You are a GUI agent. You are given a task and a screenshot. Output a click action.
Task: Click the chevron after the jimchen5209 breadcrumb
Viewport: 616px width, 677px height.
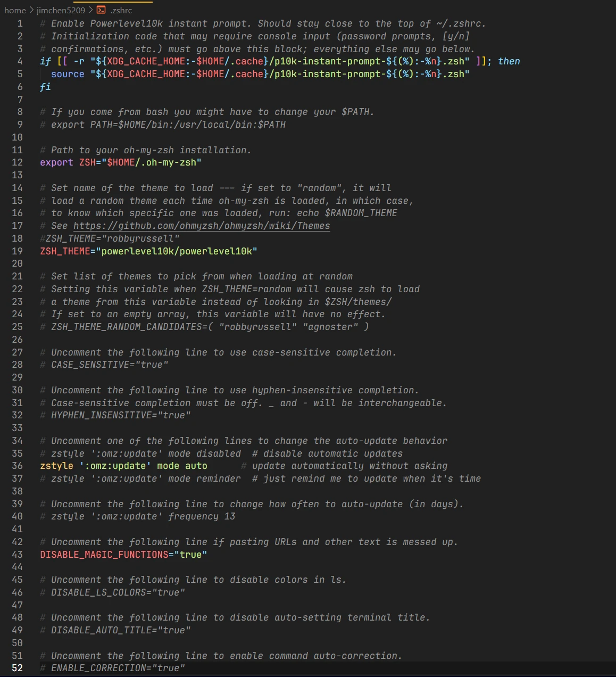pyautogui.click(x=91, y=10)
